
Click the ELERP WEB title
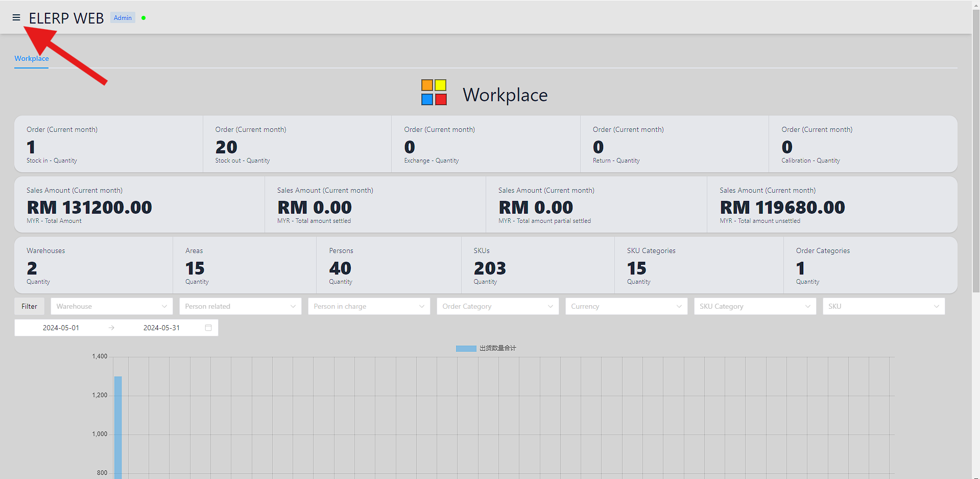click(66, 18)
